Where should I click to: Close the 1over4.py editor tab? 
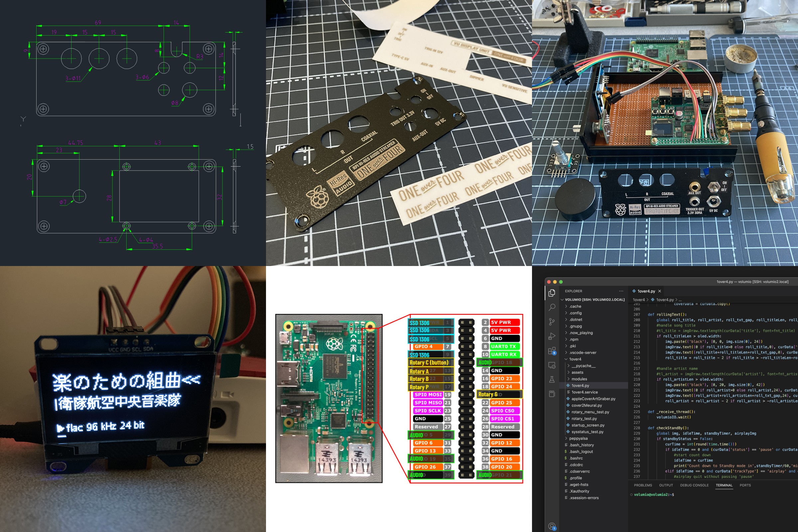tap(660, 291)
